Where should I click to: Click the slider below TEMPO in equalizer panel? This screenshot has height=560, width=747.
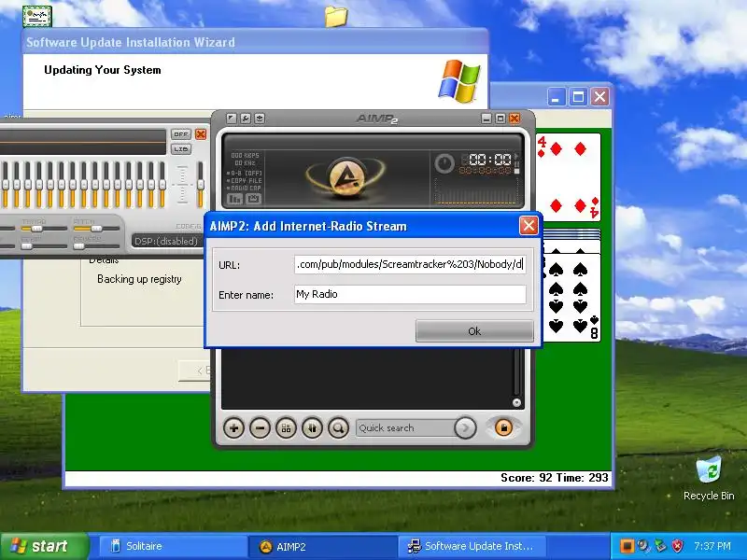coord(44,246)
